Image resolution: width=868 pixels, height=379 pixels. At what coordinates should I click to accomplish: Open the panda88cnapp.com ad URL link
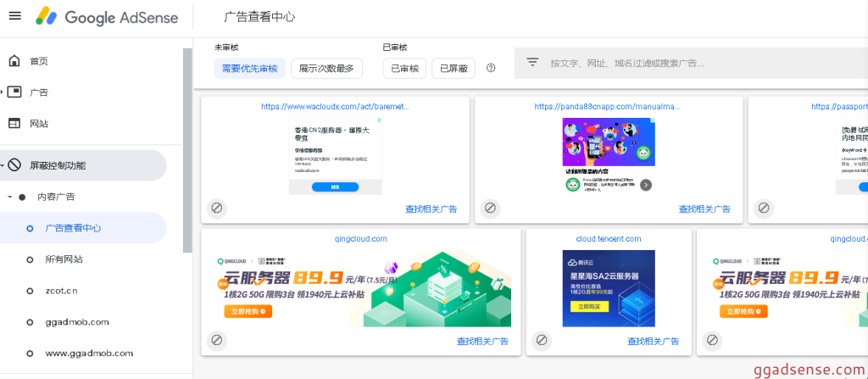point(607,106)
